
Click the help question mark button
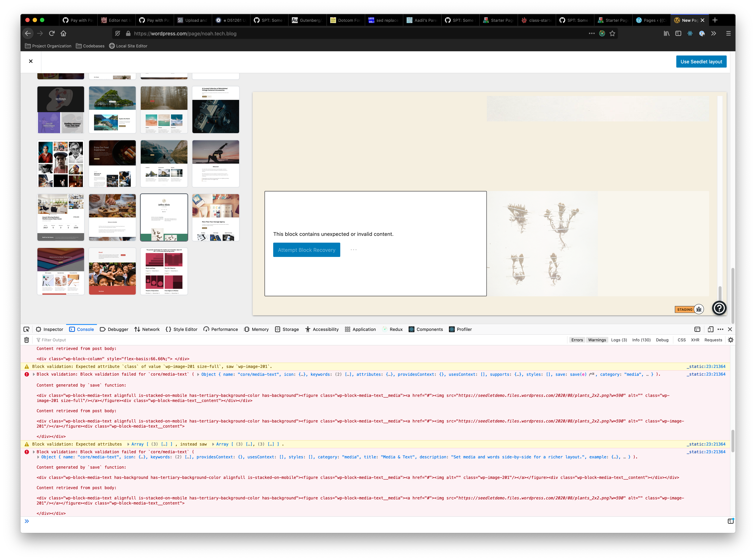[x=719, y=308]
